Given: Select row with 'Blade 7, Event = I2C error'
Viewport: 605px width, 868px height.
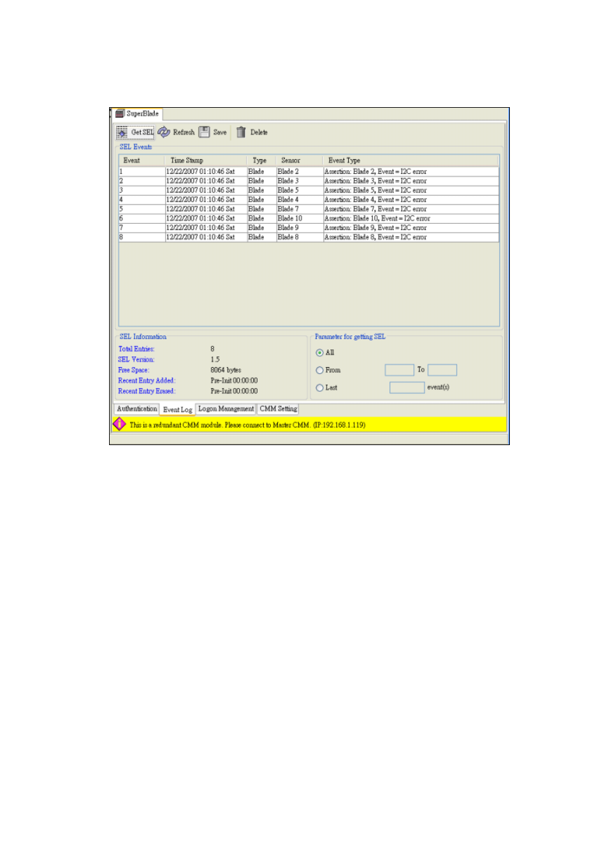Looking at the screenshot, I should point(309,209).
